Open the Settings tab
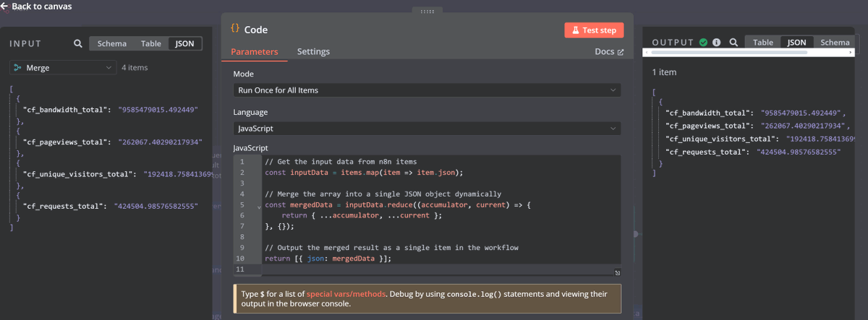 (x=313, y=52)
